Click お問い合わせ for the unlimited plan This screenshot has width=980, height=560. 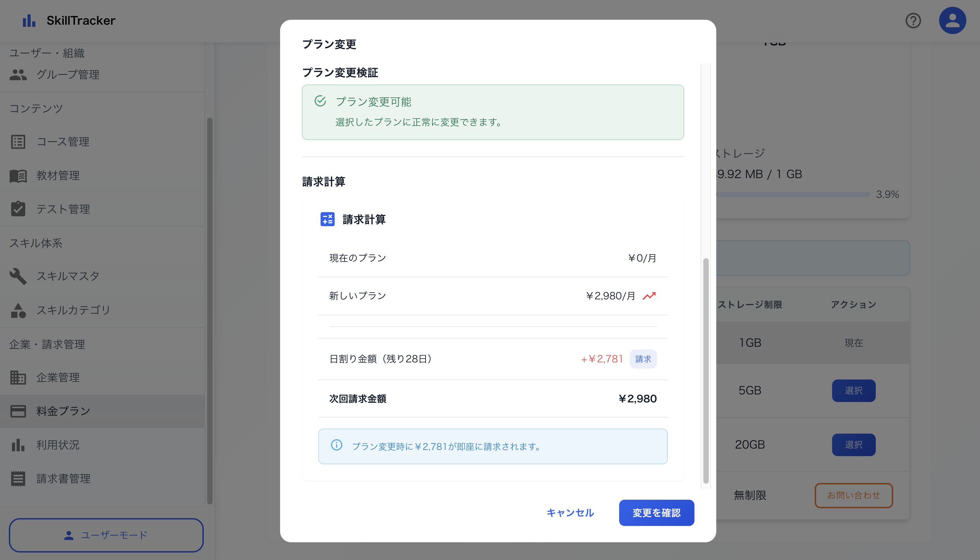pos(854,495)
